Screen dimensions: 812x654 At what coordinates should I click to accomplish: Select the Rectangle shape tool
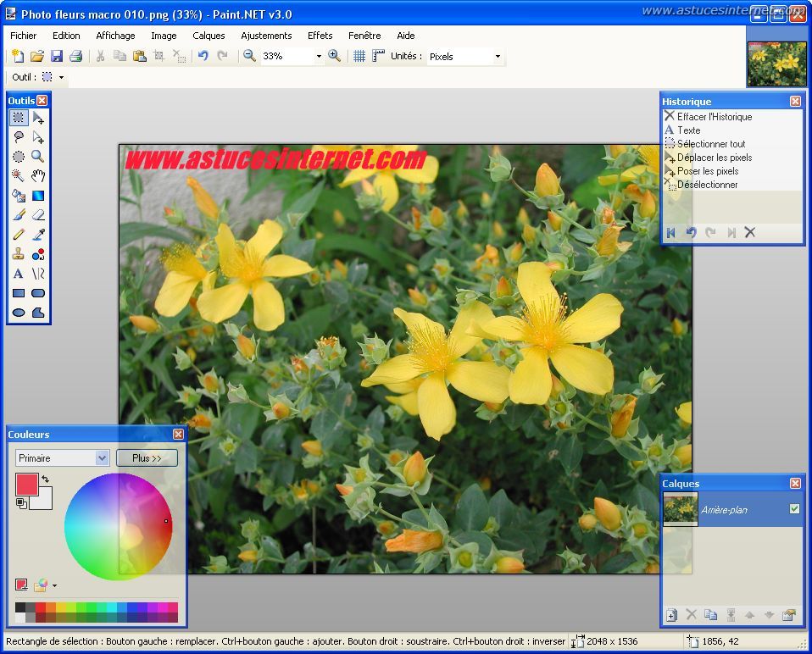[x=18, y=293]
